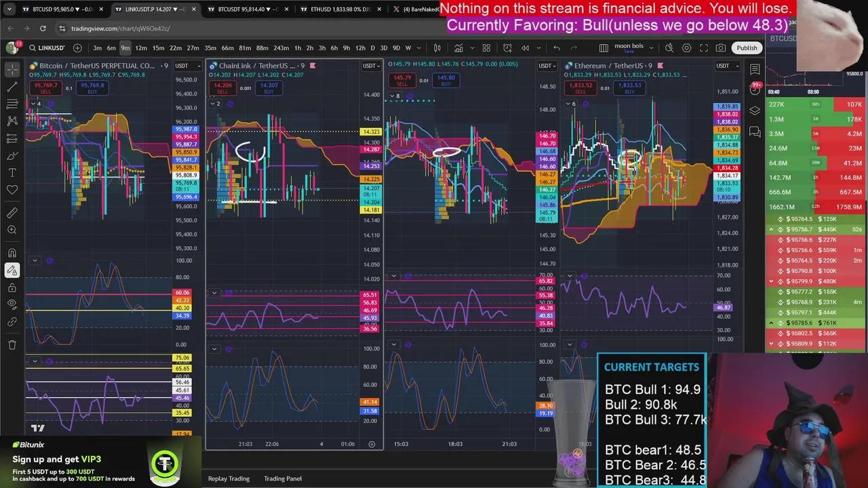Select the ruler measure tool
The height and width of the screenshot is (488, 868).
coord(12,213)
